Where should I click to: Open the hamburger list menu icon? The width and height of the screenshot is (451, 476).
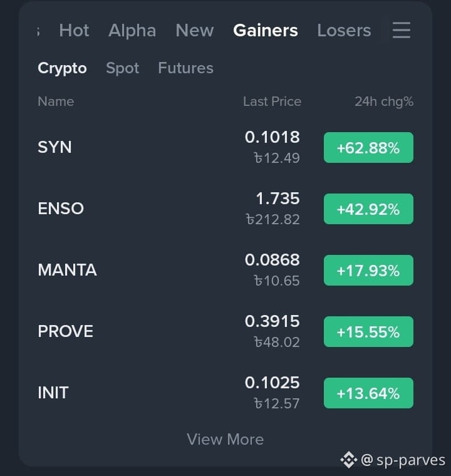pyautogui.click(x=401, y=30)
